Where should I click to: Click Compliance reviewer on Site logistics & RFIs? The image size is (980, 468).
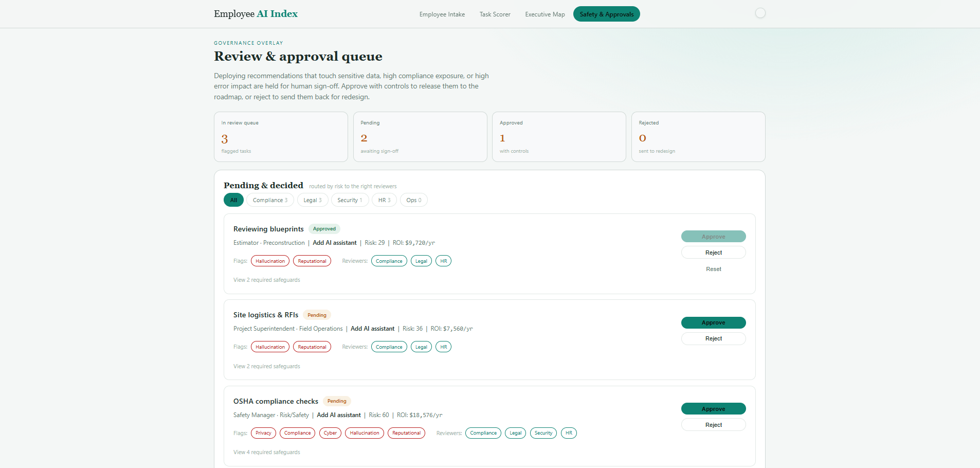(389, 347)
